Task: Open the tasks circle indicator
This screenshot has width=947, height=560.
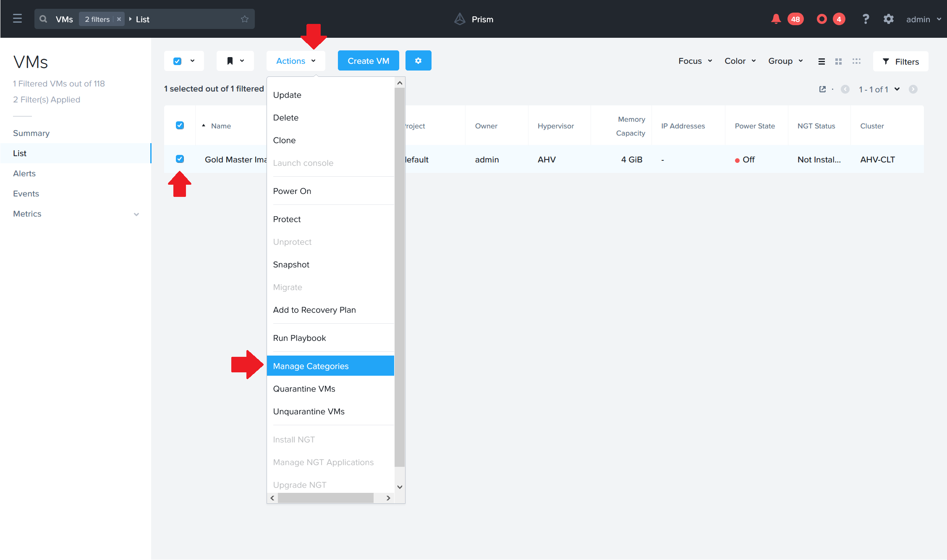Action: [821, 19]
